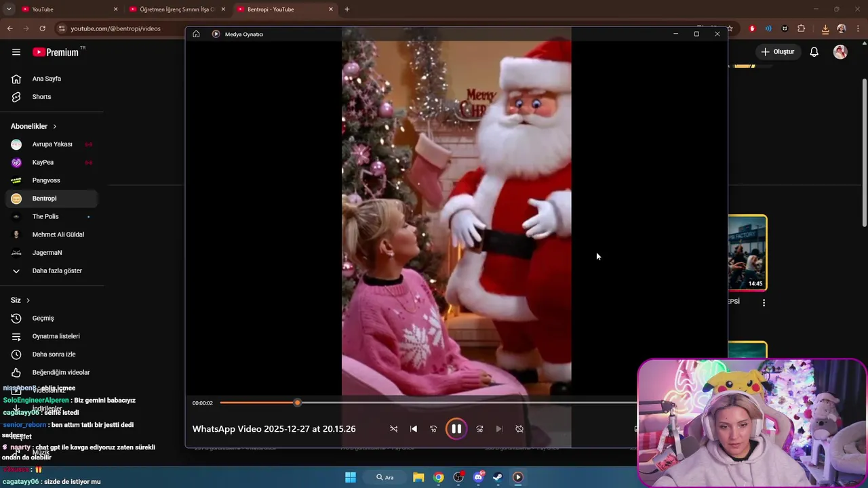868x488 pixels.
Task: Click the 14:45 video thumbnail
Action: (747, 253)
